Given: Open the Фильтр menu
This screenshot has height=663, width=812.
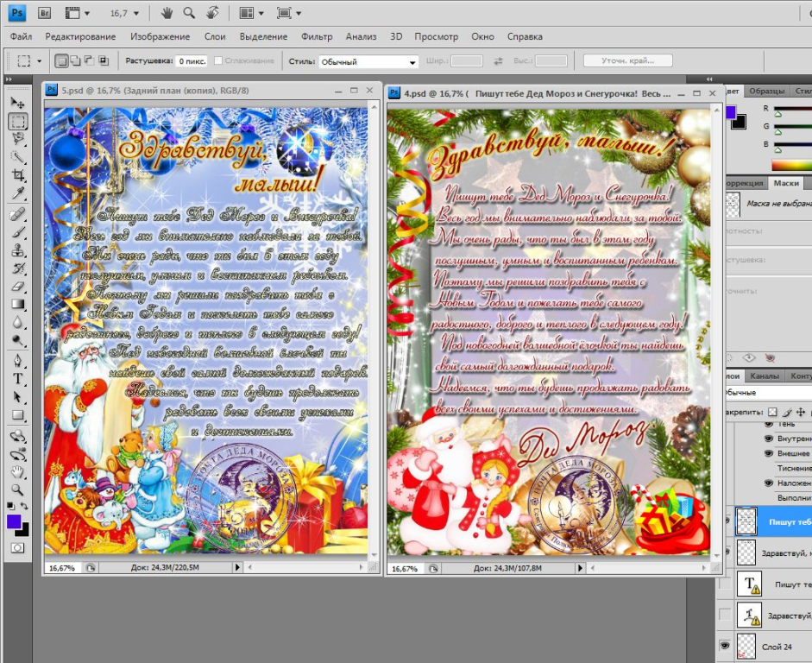Looking at the screenshot, I should point(317,36).
